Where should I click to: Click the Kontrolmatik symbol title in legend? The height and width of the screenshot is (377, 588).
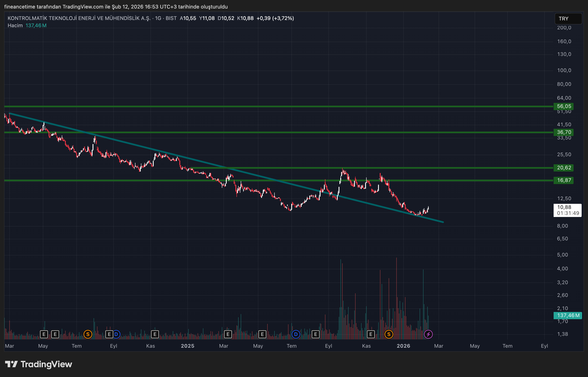[x=79, y=18]
